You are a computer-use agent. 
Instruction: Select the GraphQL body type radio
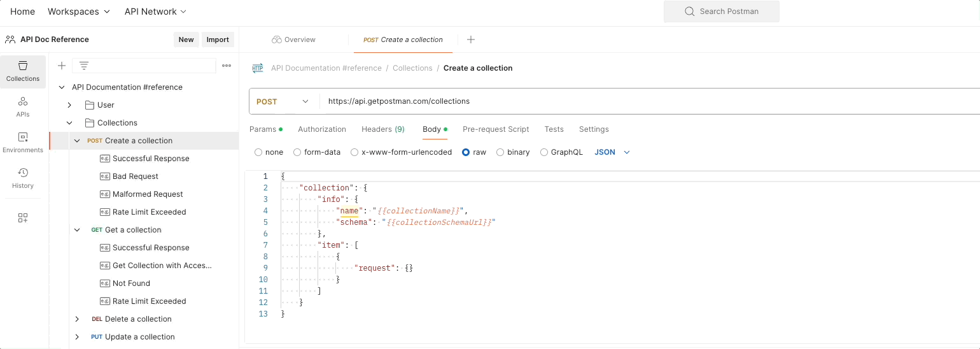click(544, 152)
